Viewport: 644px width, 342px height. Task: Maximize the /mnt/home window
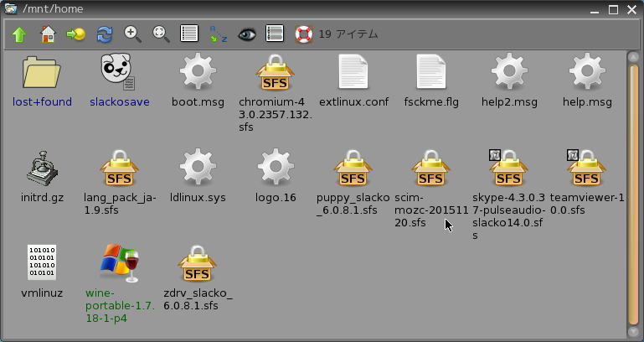613,9
